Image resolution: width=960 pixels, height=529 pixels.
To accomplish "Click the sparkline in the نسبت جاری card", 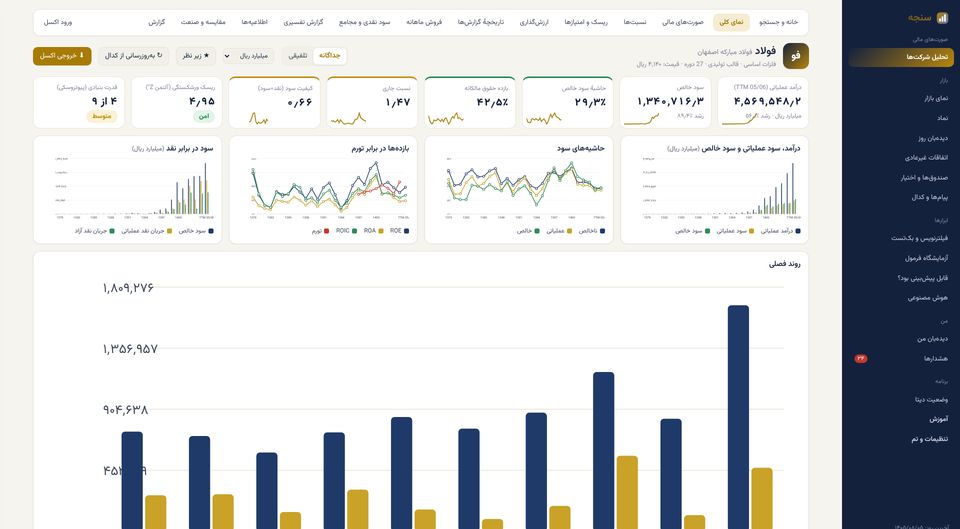I will (348, 119).
